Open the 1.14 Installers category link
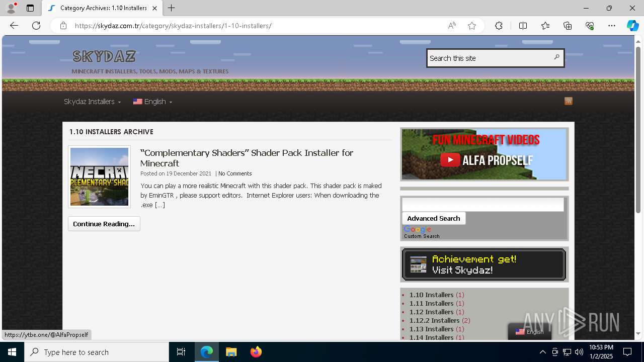Viewport: 644px width, 362px height. point(431,337)
